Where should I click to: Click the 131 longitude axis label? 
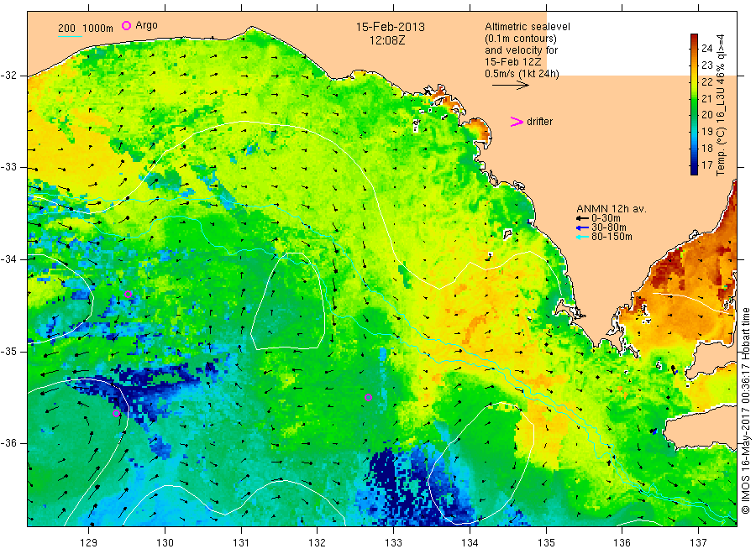(x=241, y=543)
